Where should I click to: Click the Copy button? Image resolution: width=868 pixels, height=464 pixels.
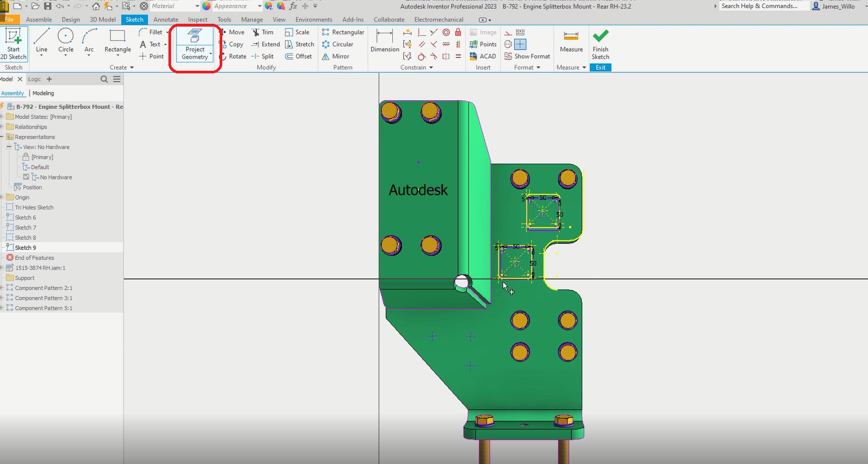click(x=231, y=44)
